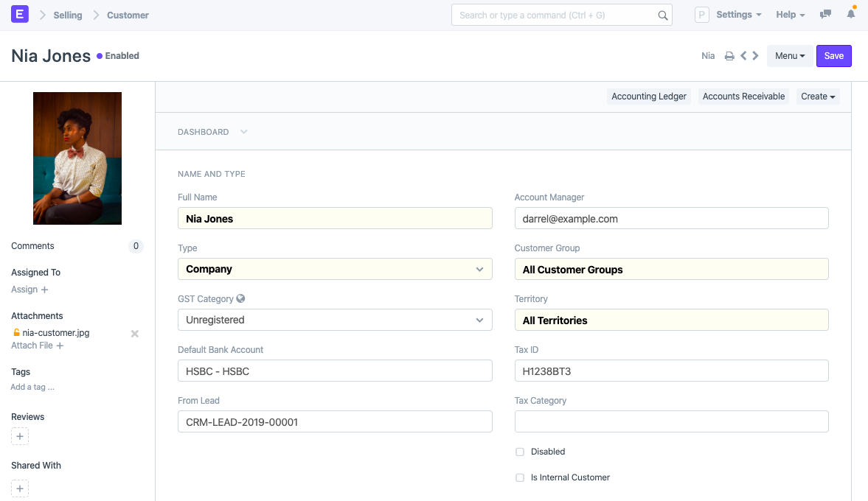Click the Save button
This screenshot has width=868, height=501.
[833, 56]
